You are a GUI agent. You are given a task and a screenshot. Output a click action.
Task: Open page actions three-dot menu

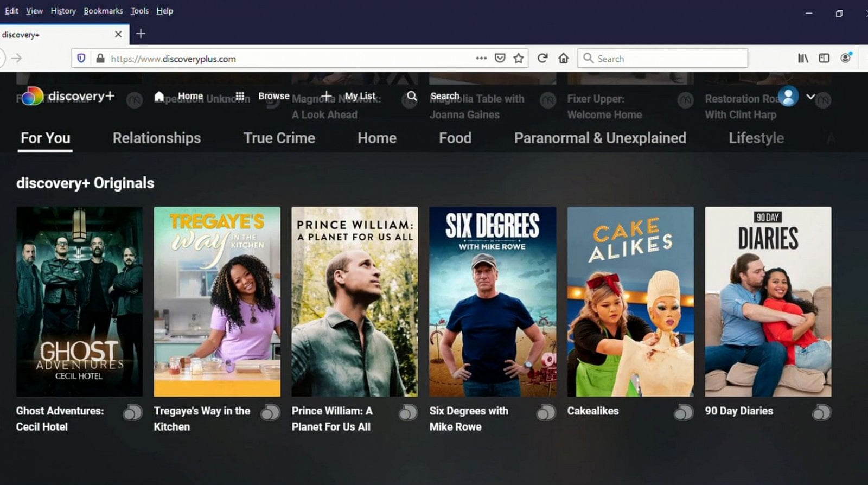coord(481,58)
